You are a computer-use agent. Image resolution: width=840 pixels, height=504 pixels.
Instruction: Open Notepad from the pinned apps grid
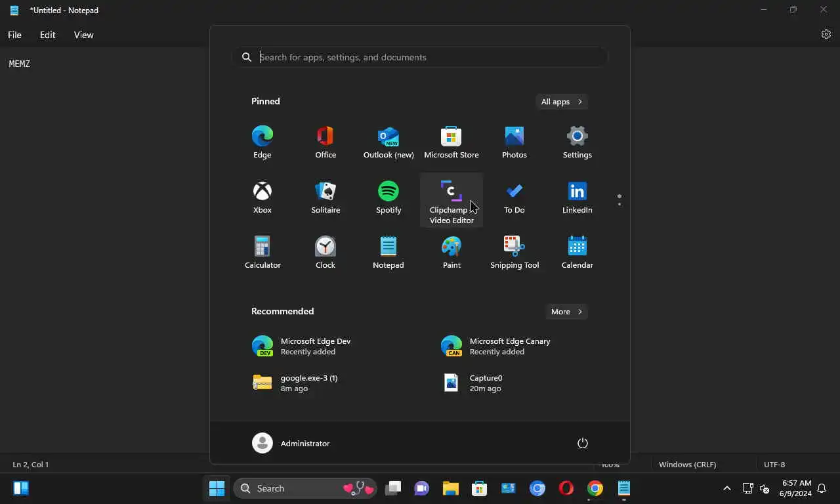point(388,253)
